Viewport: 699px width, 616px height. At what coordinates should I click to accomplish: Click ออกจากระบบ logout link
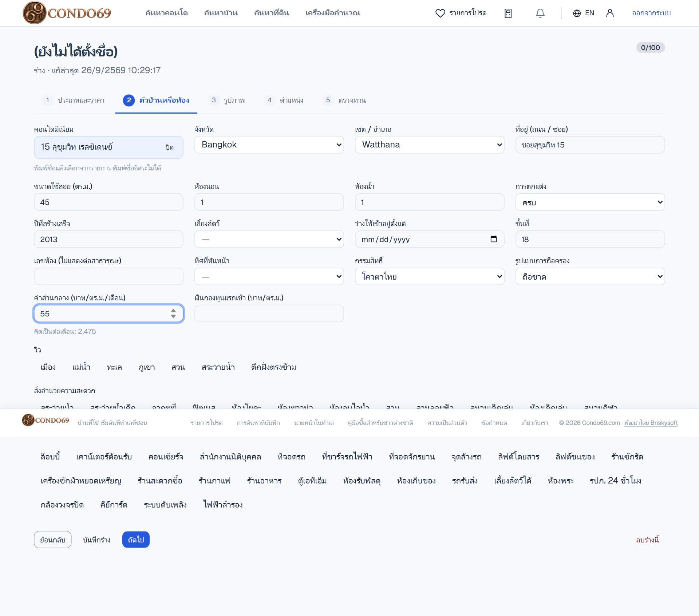[651, 13]
